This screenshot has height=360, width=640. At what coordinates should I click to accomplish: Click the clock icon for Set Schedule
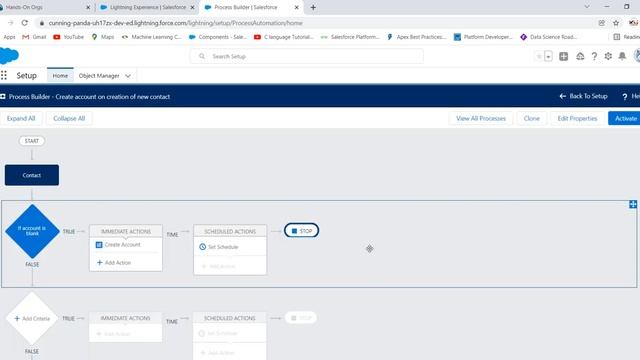click(x=202, y=247)
